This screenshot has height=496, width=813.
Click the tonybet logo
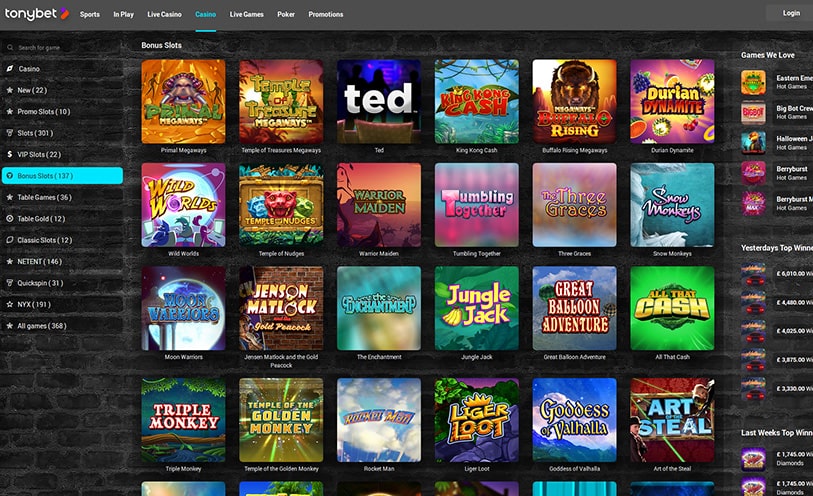point(36,14)
